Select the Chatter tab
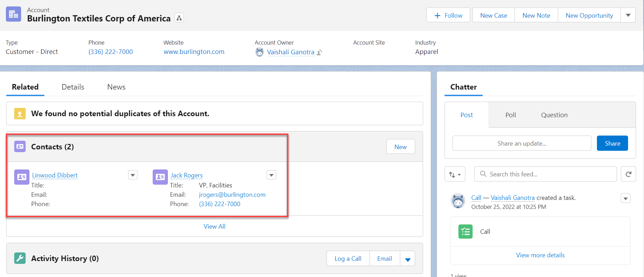The image size is (644, 277). pos(463,87)
